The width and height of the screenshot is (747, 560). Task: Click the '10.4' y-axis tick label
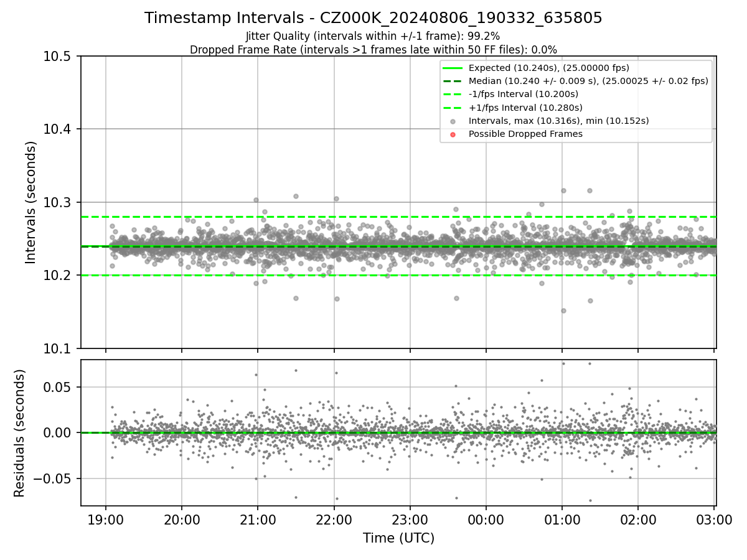(x=58, y=129)
